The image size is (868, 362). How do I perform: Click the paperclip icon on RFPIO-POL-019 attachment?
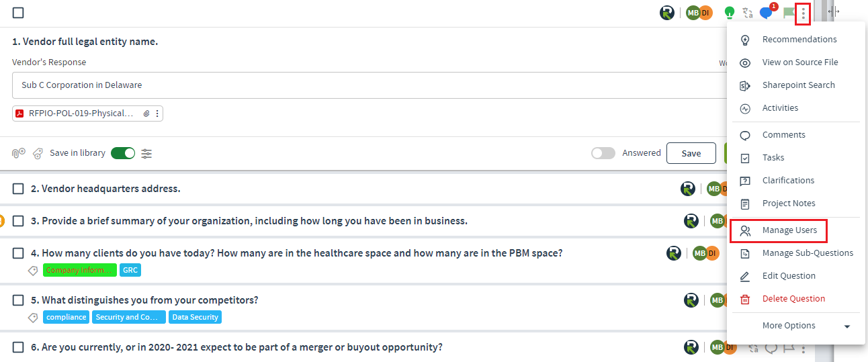coord(146,114)
